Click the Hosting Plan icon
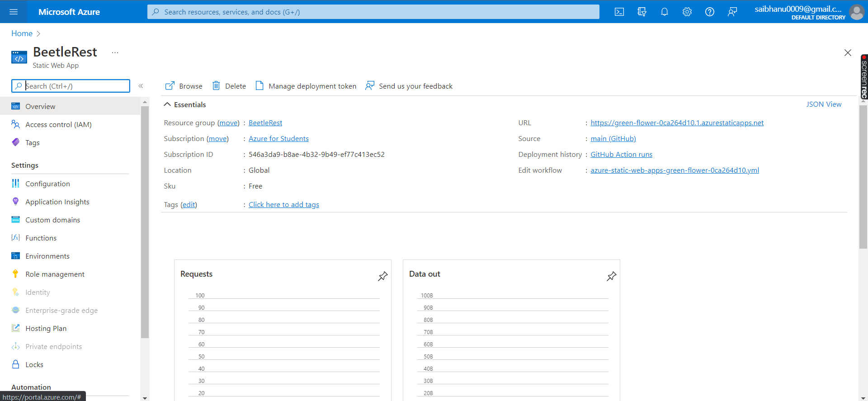Image resolution: width=868 pixels, height=401 pixels. point(15,328)
